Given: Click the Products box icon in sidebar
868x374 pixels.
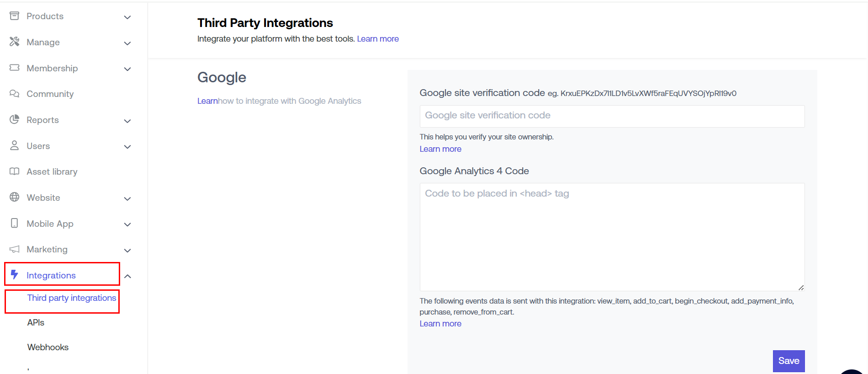Looking at the screenshot, I should pyautogui.click(x=15, y=16).
